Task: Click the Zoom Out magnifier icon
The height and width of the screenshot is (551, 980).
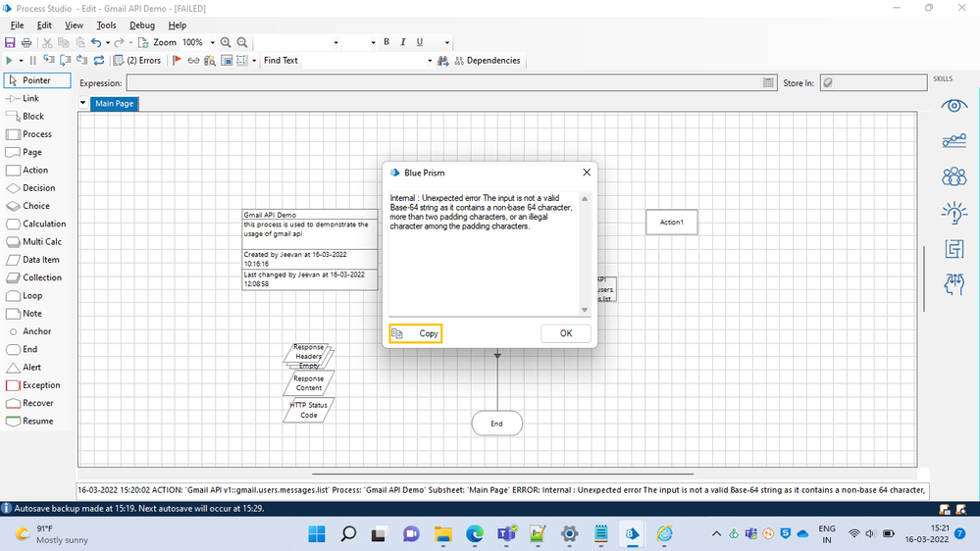Action: click(x=242, y=43)
